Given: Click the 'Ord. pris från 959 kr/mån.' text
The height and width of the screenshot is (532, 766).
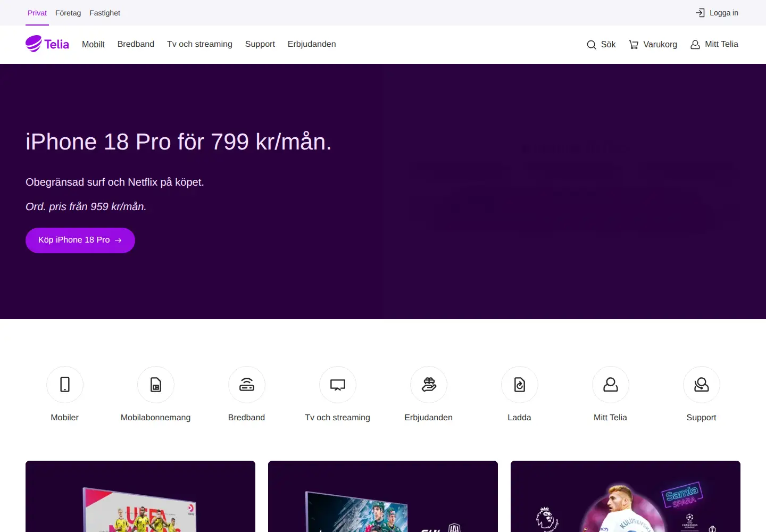Looking at the screenshot, I should pyautogui.click(x=86, y=206).
